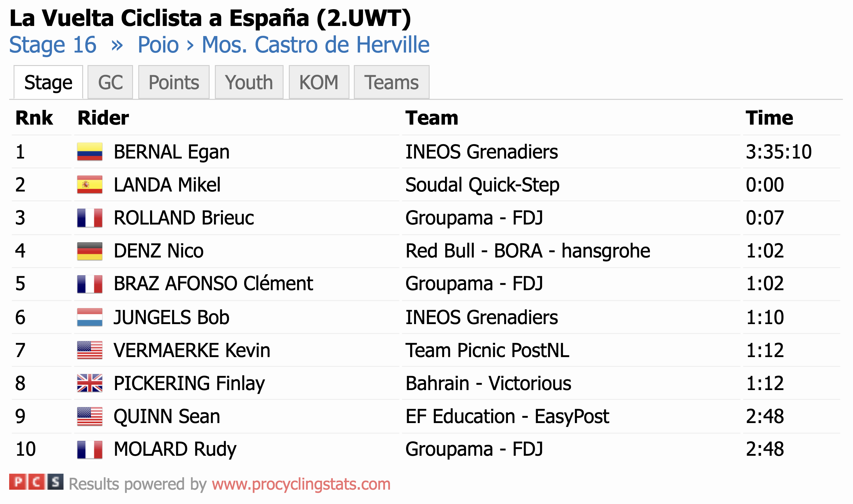Switch to the GC tab
This screenshot has height=504, width=853.
point(110,82)
